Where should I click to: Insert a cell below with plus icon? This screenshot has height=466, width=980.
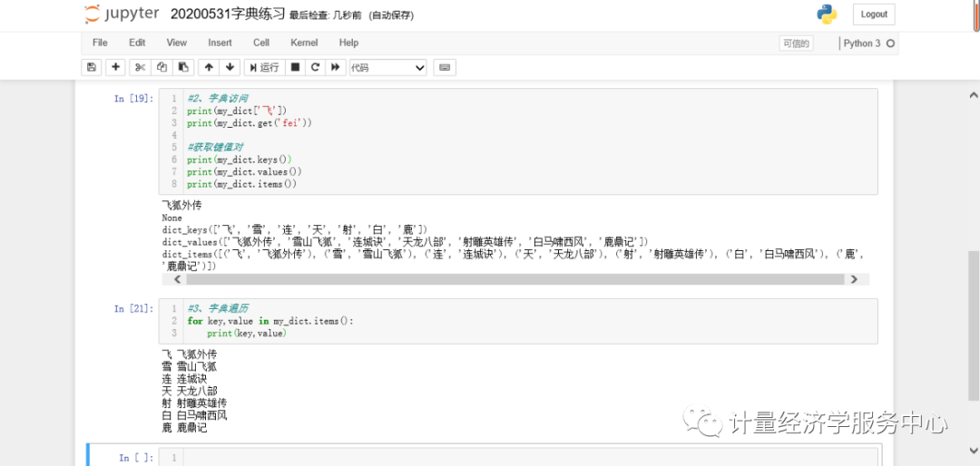(x=115, y=67)
